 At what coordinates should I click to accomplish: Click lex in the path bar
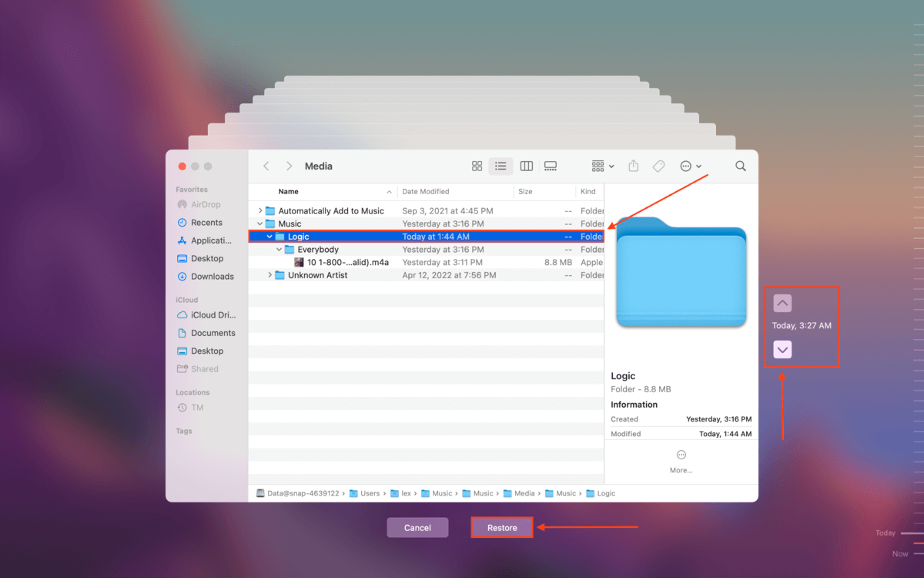(x=401, y=493)
